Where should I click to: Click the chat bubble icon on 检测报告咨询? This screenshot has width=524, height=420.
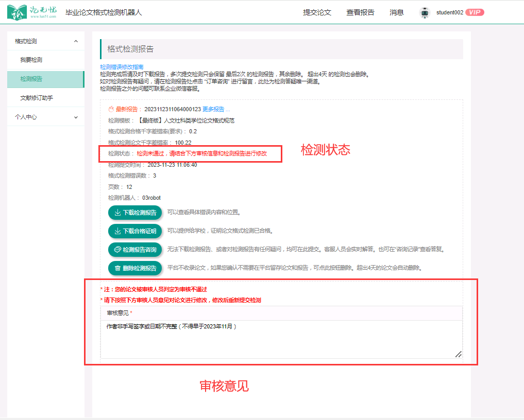tap(117, 250)
